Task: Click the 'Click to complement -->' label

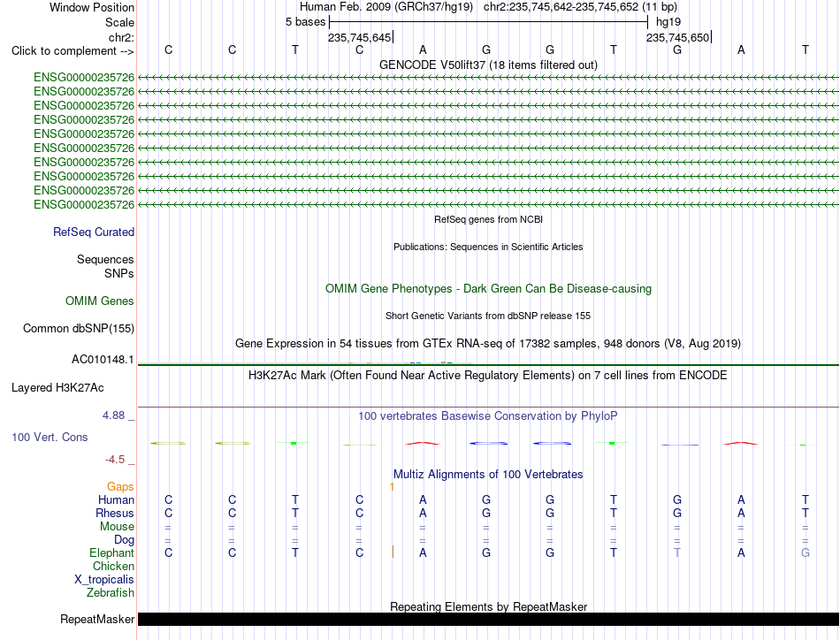Action: [x=73, y=51]
